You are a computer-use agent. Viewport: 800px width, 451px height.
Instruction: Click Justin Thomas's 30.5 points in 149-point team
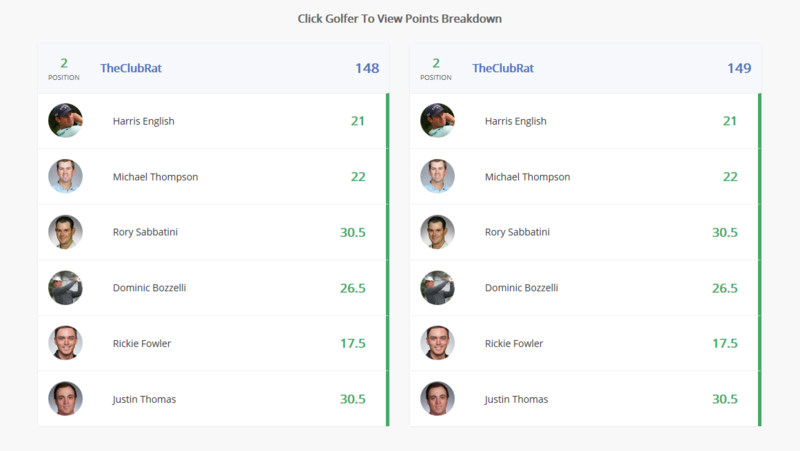click(x=724, y=399)
